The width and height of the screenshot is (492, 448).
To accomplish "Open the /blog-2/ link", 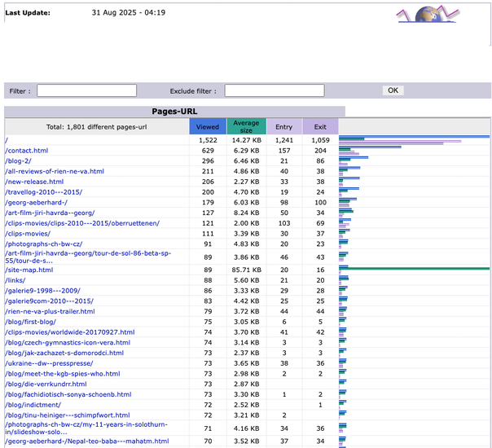I will pos(18,161).
